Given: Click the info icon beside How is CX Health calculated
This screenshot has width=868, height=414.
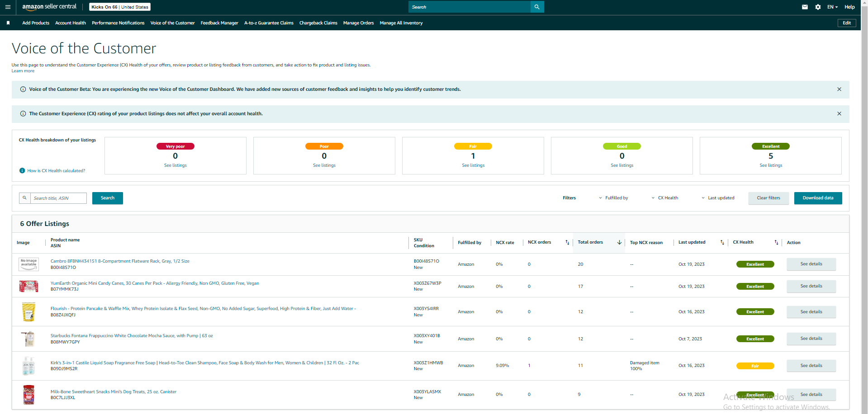Looking at the screenshot, I should point(22,171).
